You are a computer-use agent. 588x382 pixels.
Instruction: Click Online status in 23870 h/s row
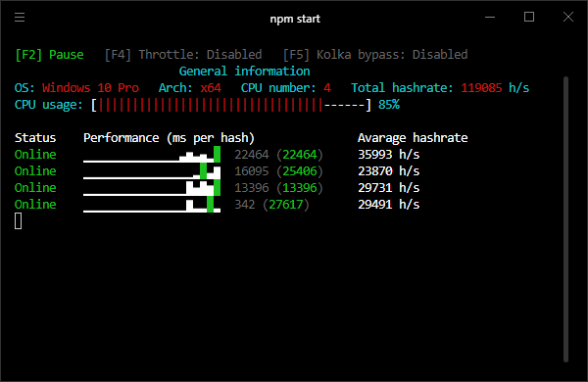click(35, 171)
